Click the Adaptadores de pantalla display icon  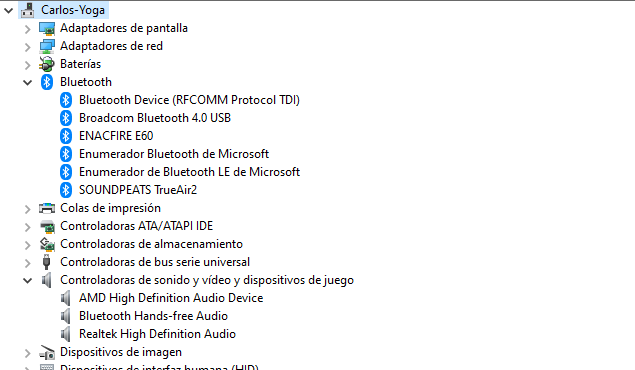pos(47,28)
